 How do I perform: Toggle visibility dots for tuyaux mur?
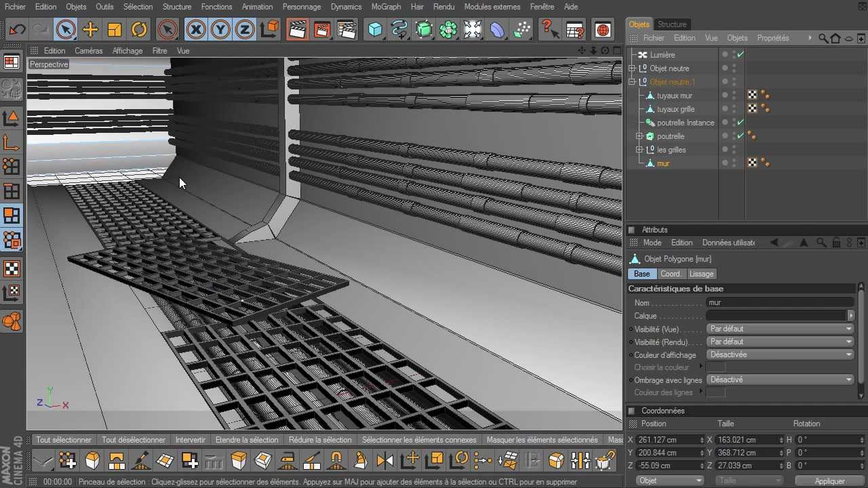[734, 96]
